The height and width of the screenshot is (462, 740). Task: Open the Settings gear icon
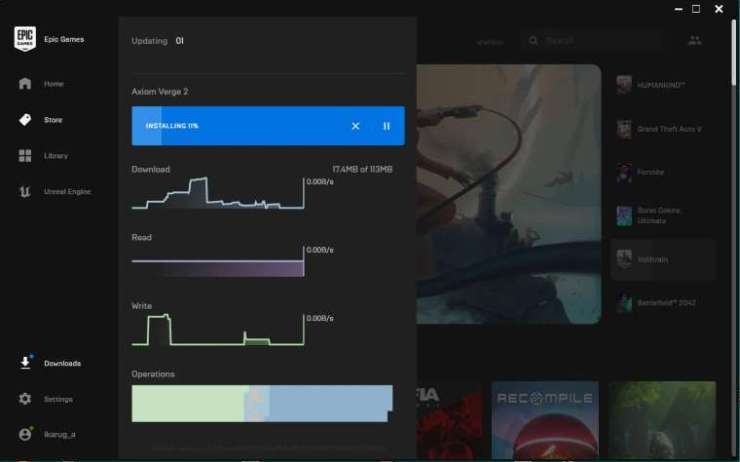[x=25, y=399]
